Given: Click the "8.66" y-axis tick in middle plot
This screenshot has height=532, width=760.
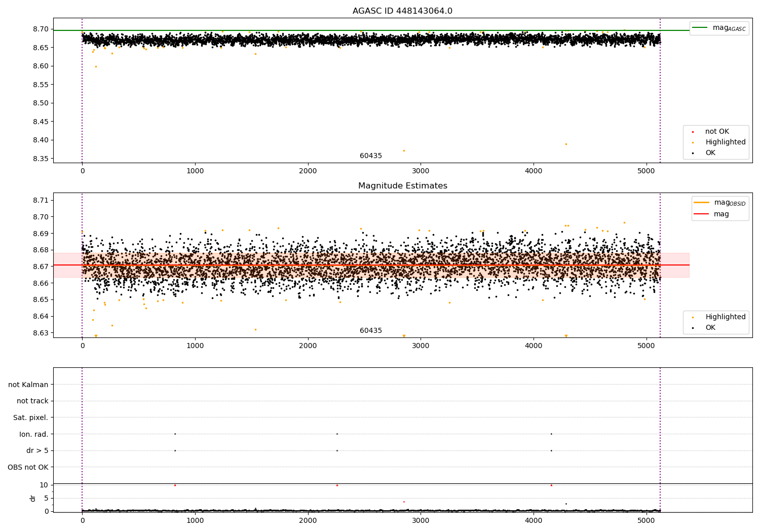Looking at the screenshot, I should click(41, 283).
